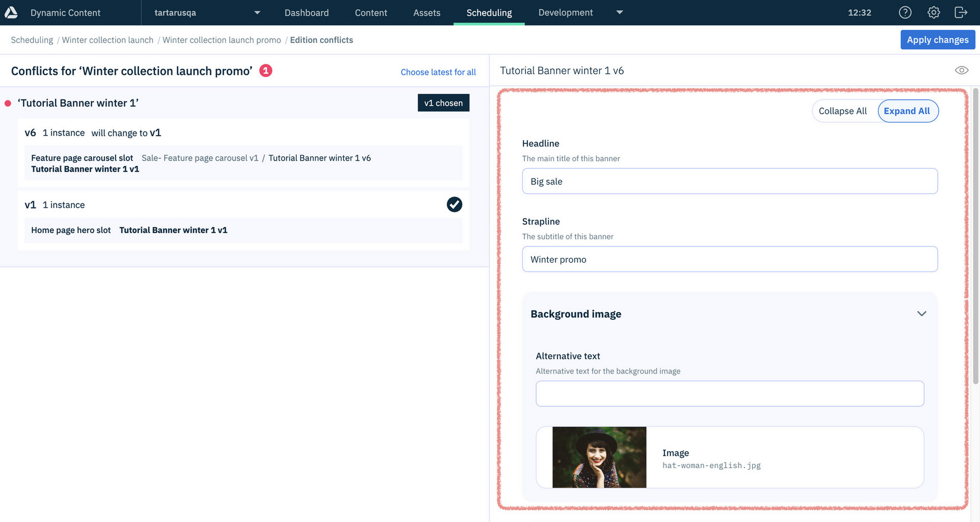Click the Alternative text input field
Viewport: 980px width, 522px height.
[729, 393]
